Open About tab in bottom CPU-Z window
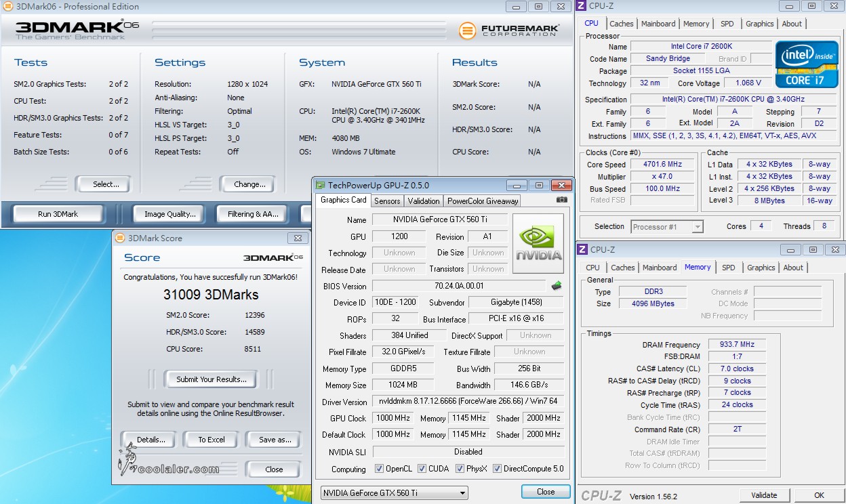The height and width of the screenshot is (504, 846). click(x=793, y=268)
